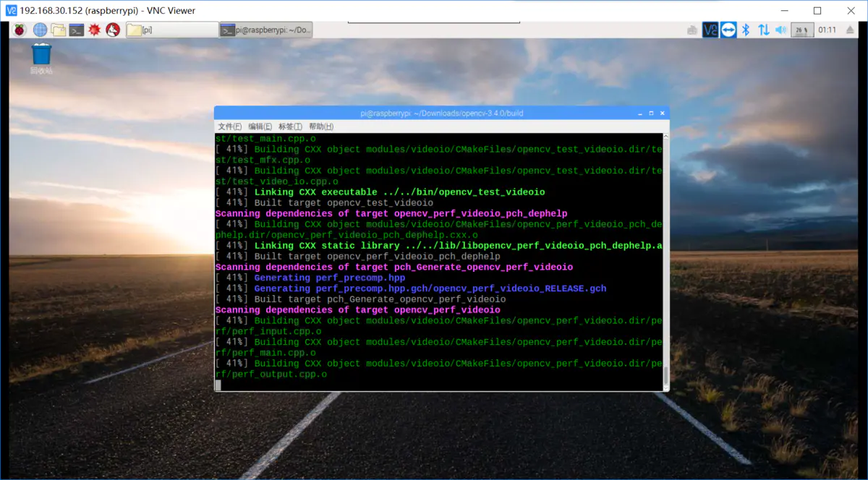
Task: Click the folder icon on the [pi] taskbar button
Action: (134, 30)
